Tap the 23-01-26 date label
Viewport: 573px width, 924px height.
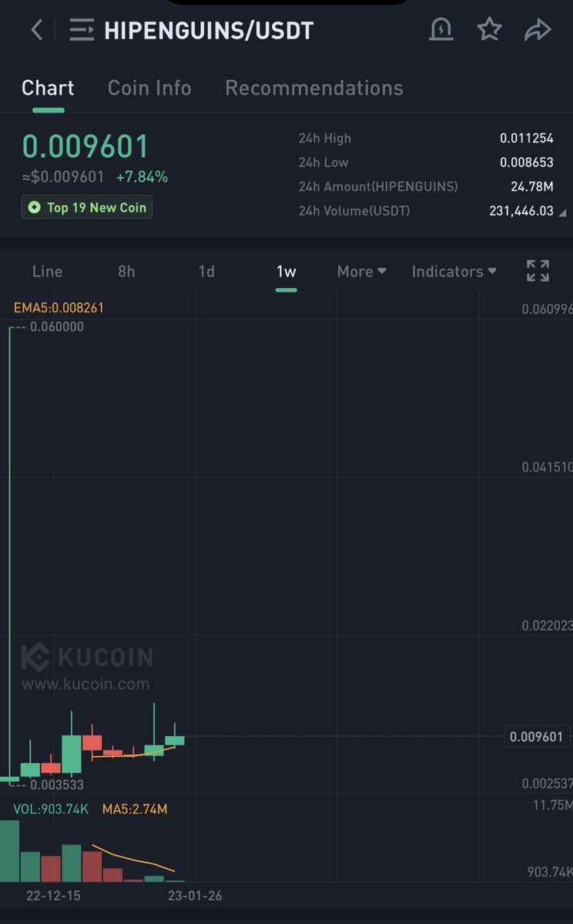(195, 896)
